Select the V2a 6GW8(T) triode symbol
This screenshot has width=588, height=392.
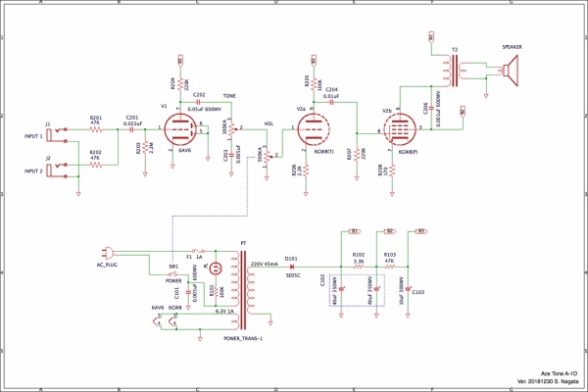[314, 129]
